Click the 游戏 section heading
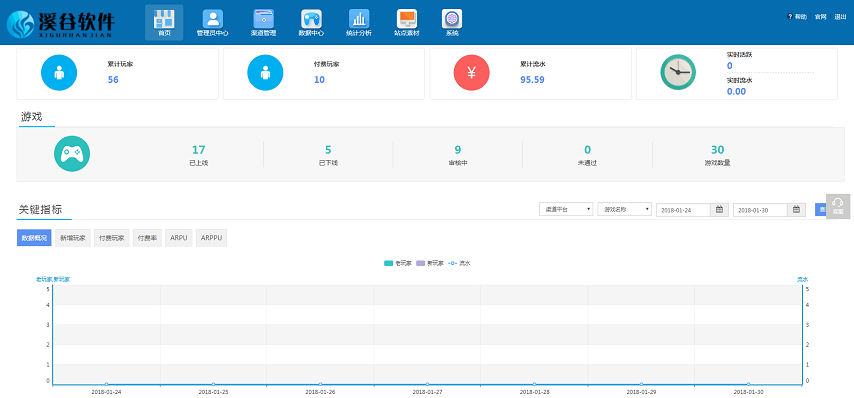The image size is (854, 398). point(32,117)
